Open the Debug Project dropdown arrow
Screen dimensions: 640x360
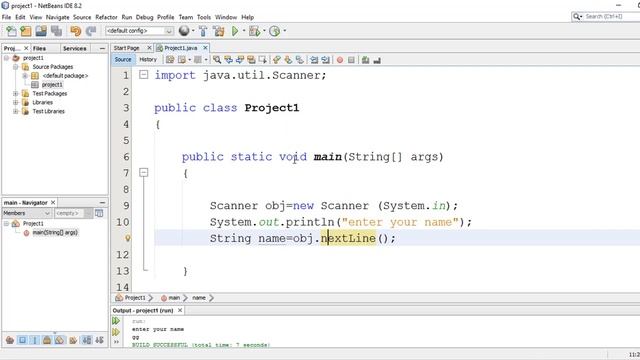[264, 31]
